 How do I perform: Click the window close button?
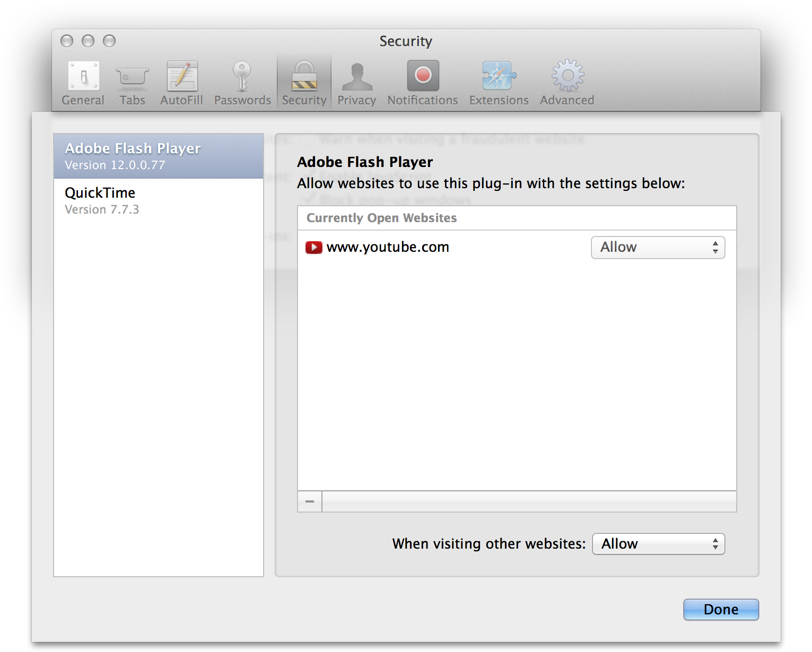tap(67, 41)
